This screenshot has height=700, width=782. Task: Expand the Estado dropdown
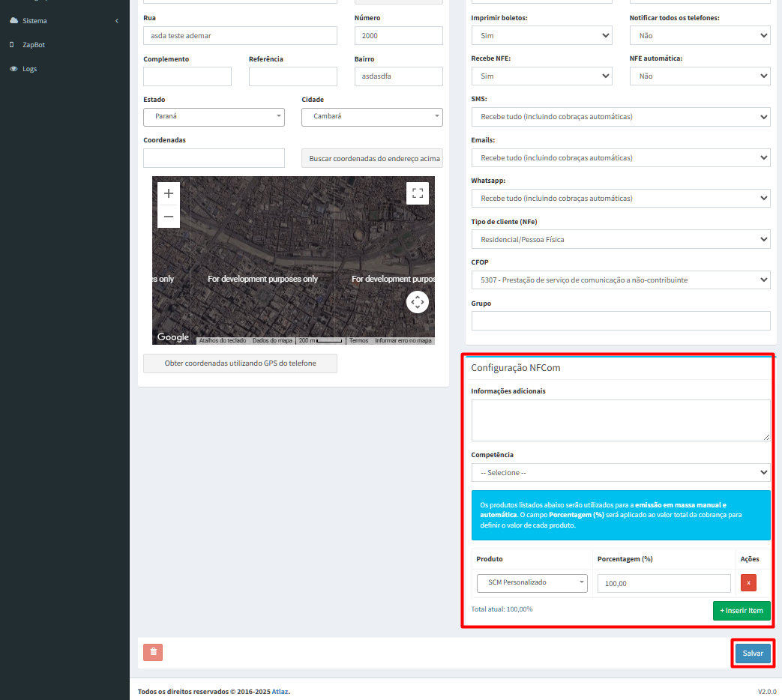[214, 117]
